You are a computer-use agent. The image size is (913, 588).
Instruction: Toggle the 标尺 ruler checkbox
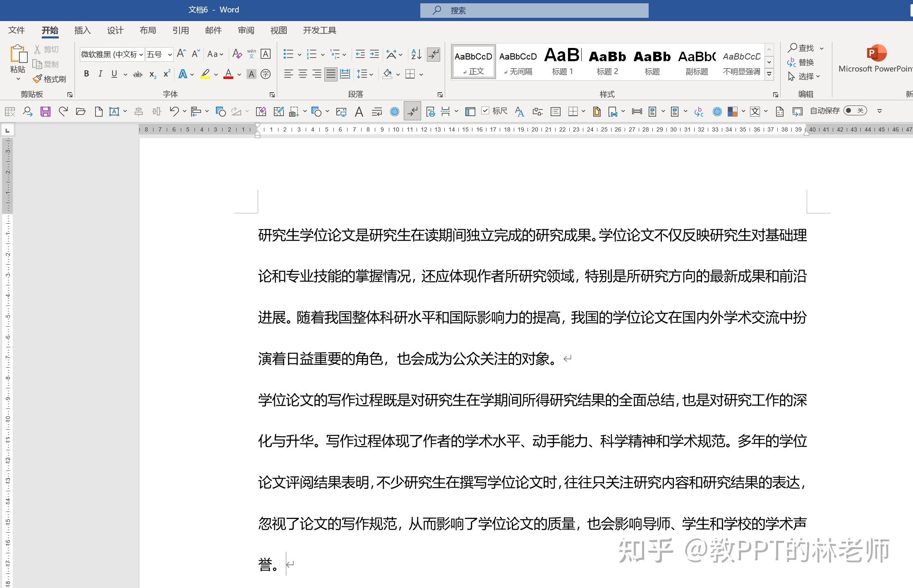486,110
